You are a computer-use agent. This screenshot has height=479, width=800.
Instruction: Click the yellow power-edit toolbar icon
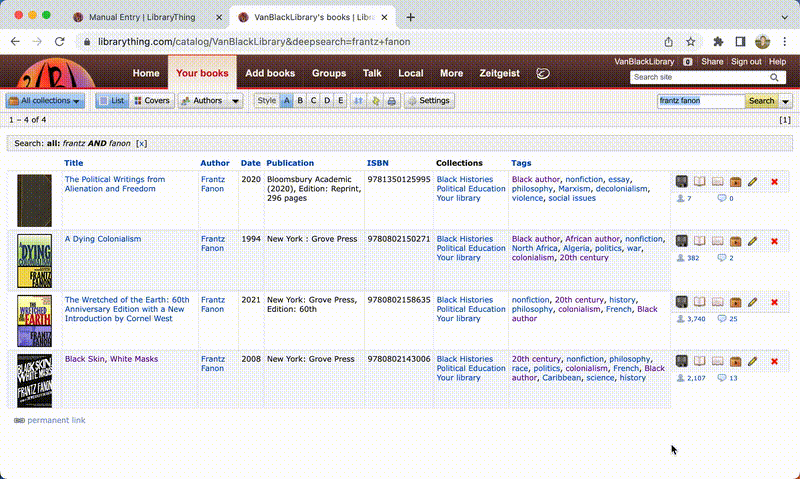(x=375, y=101)
